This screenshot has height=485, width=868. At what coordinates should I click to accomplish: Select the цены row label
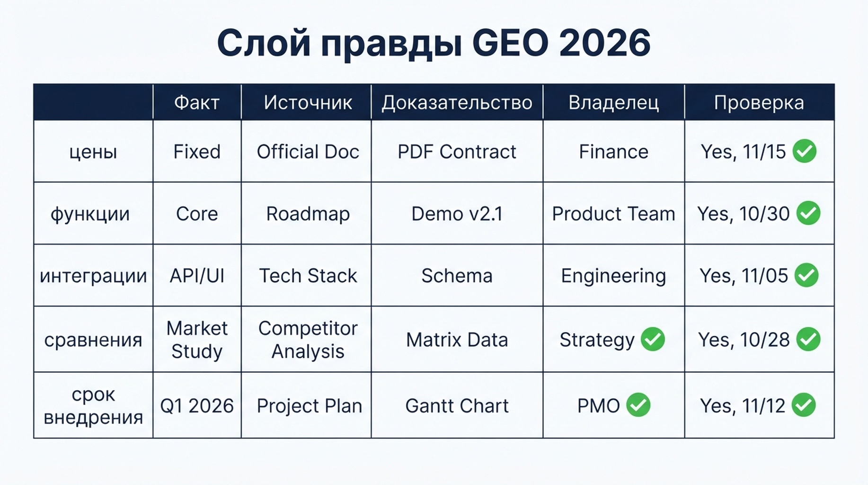click(93, 152)
